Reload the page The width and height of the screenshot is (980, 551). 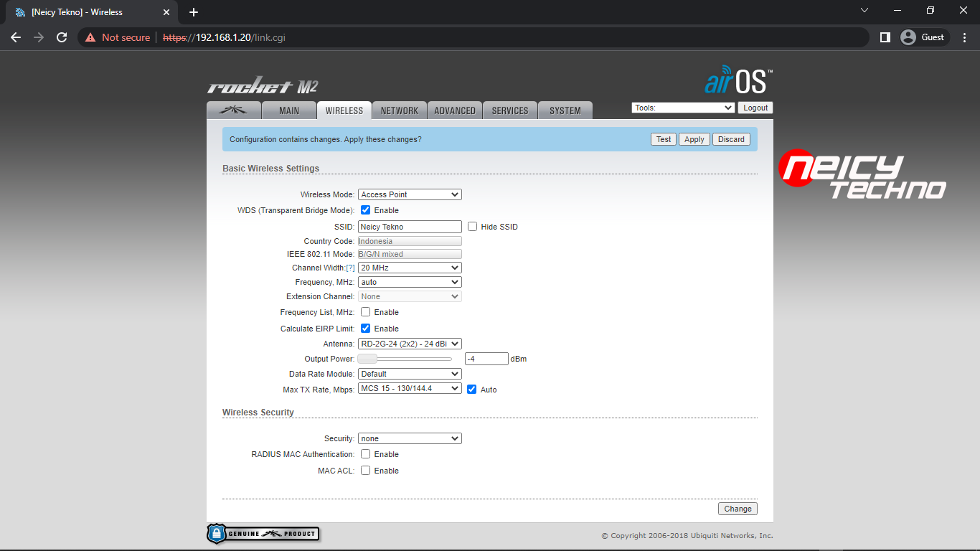[62, 37]
